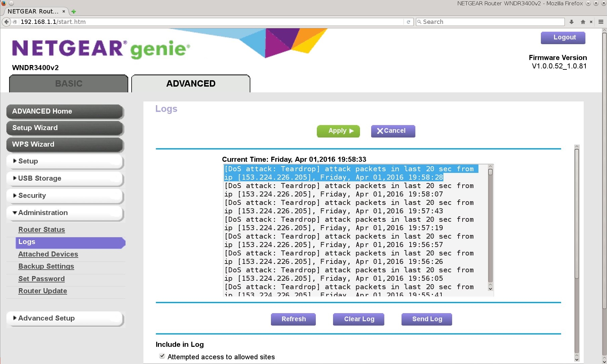
Task: Focus the URL address field
Action: [211, 22]
